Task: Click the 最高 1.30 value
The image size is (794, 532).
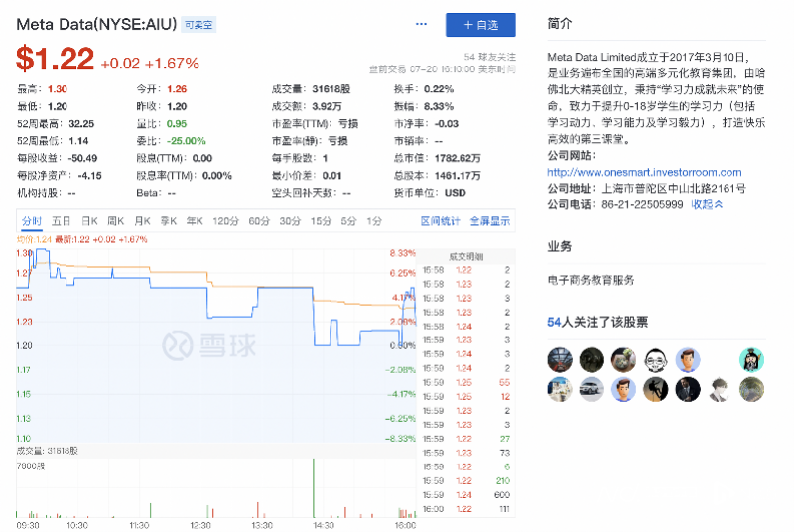Action: [x=58, y=89]
